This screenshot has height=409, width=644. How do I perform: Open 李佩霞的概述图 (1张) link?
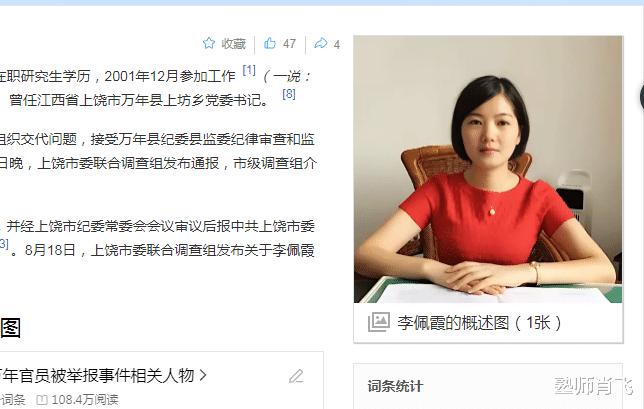(479, 323)
